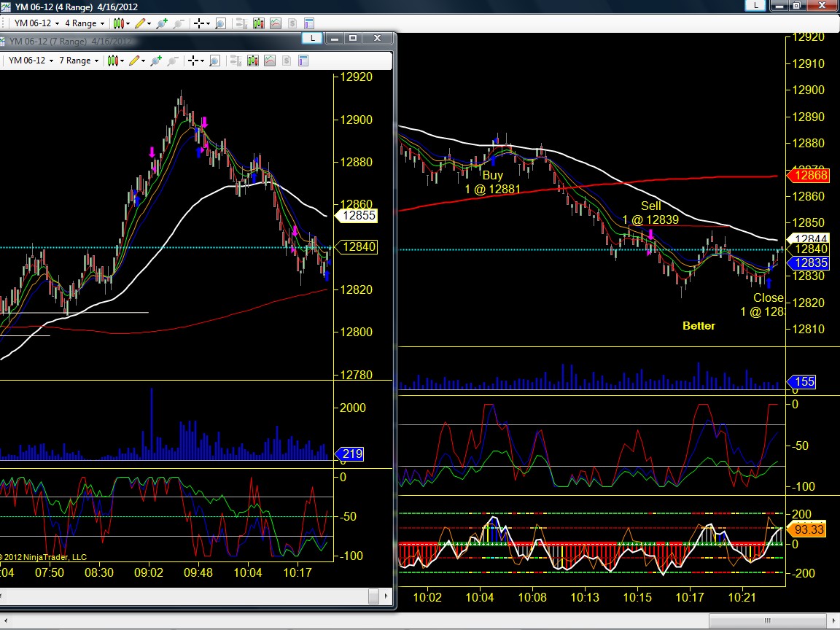Toggle Chart Trader icon in 4 Range toolbar

pos(241,23)
